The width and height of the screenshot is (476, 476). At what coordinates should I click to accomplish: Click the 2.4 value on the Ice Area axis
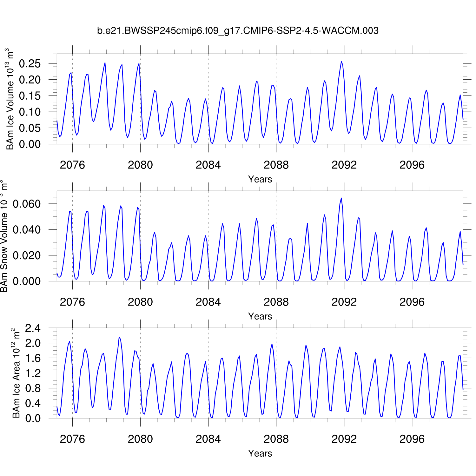point(33,328)
